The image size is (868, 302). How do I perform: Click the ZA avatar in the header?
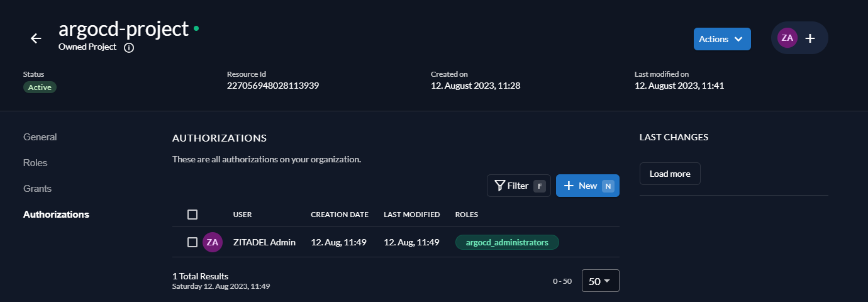787,38
